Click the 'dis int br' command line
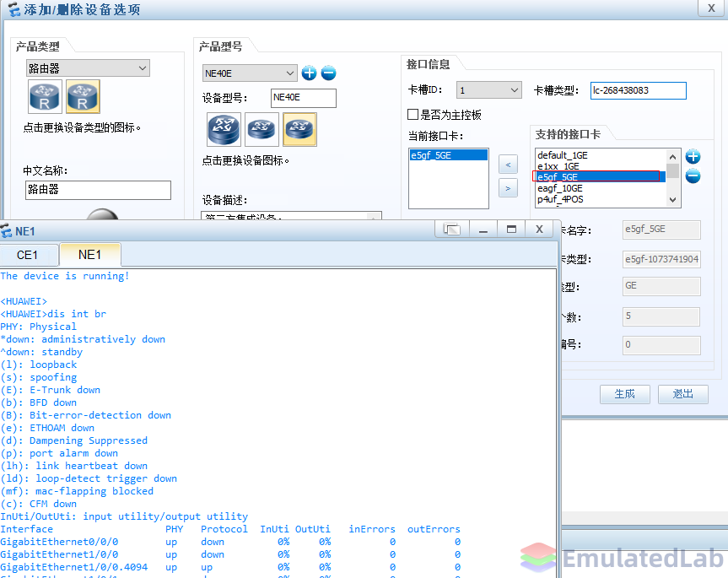 (53, 314)
